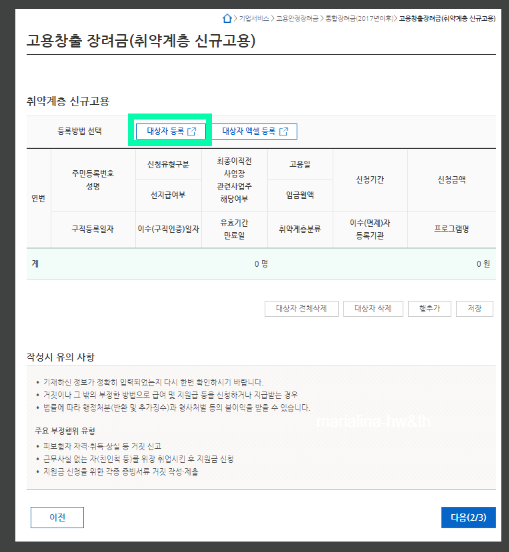The width and height of the screenshot is (509, 552).
Task: Click the 이수(면제)자 등록기관 header
Action: (x=370, y=229)
